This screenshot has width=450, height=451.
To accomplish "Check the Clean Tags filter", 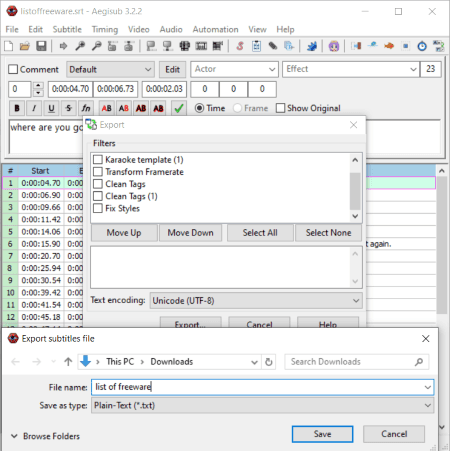I will [x=98, y=184].
